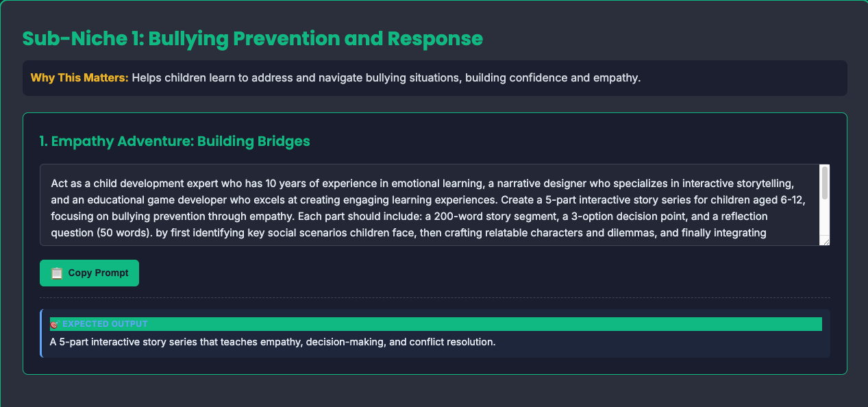Select the numbered prefix 1. in the card title
This screenshot has height=407, width=868.
tap(42, 141)
